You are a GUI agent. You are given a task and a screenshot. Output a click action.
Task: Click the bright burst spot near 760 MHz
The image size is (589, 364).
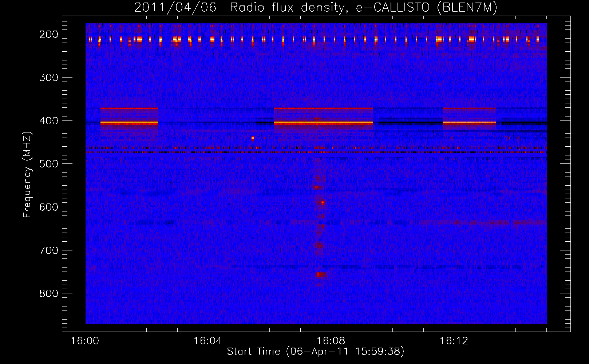(x=321, y=275)
